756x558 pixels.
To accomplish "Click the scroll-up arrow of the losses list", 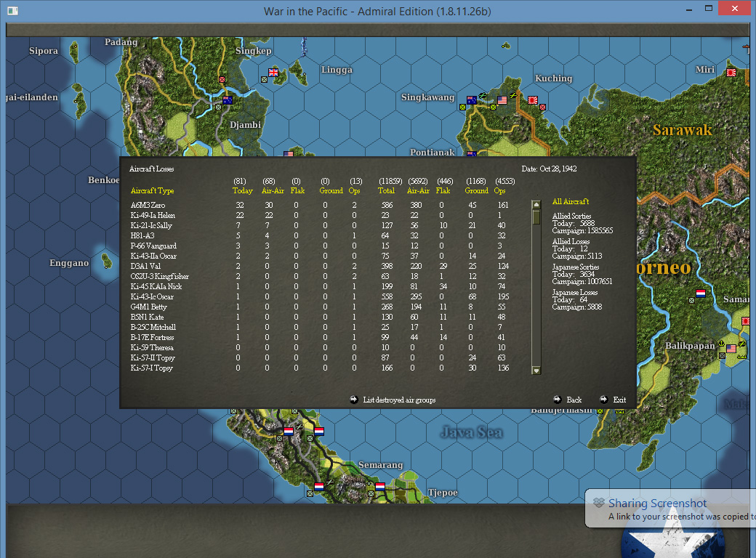I will click(x=536, y=206).
